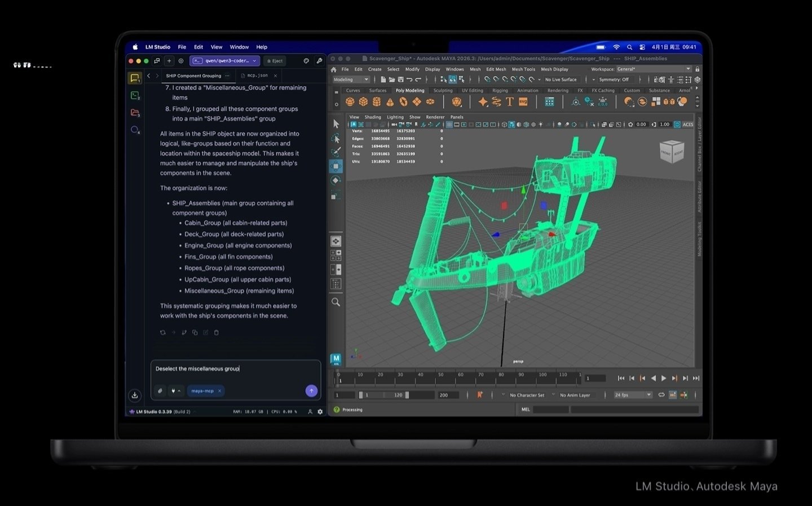Send the chat message with arrow button
The height and width of the screenshot is (506, 812).
point(311,391)
